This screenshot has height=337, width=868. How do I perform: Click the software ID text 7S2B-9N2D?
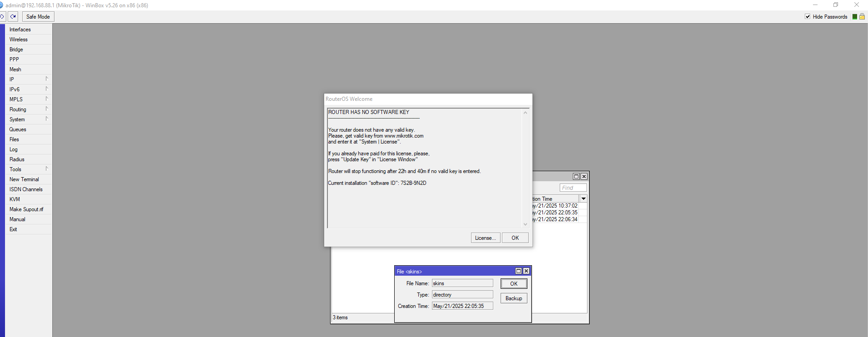tap(413, 183)
